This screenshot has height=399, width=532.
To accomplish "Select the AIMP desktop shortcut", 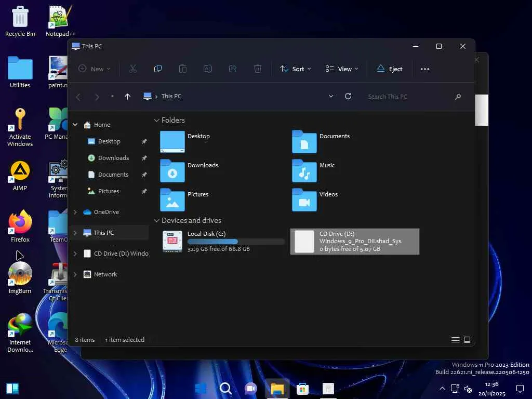I will point(20,176).
